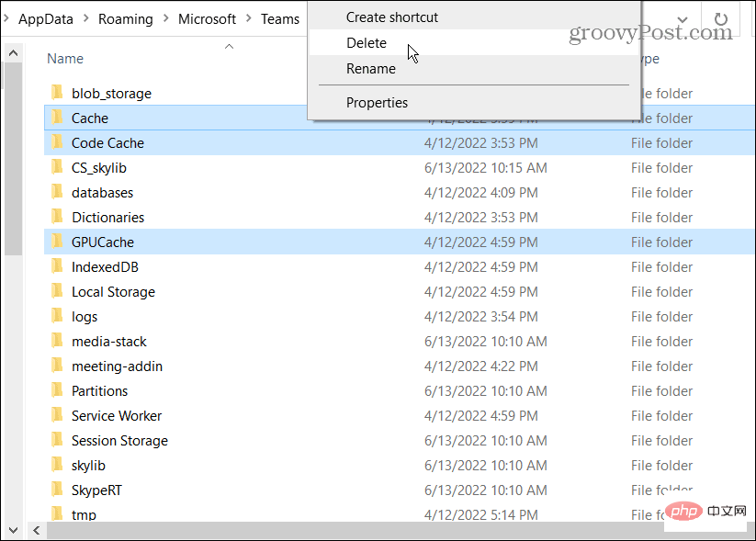Expand chevron after AppData in breadcrumb
The width and height of the screenshot is (756, 541).
tap(85, 18)
